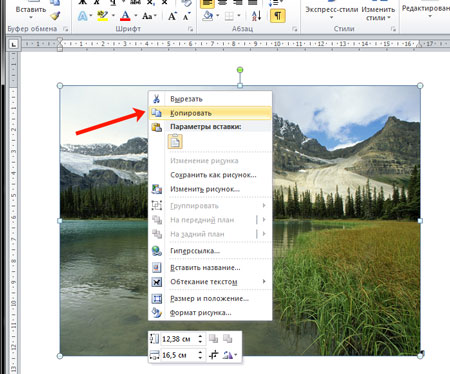Choose Размер и положение… entry
This screenshot has height=374, width=450.
tap(210, 298)
